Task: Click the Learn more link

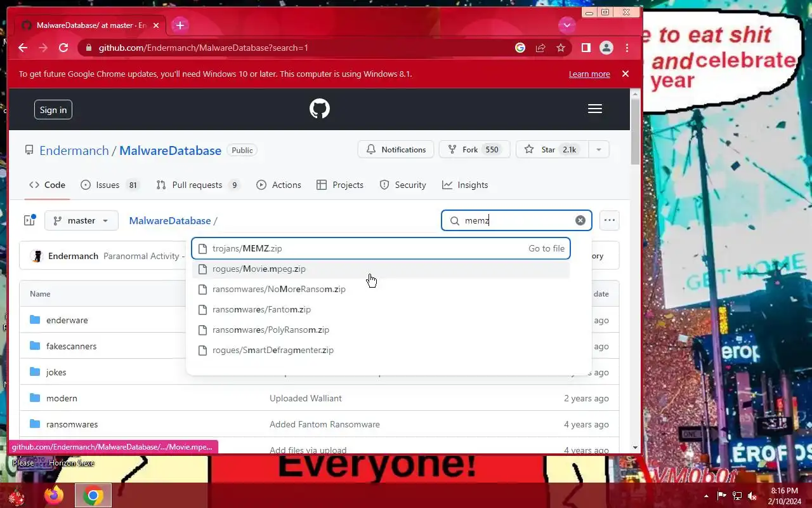Action: (x=589, y=74)
